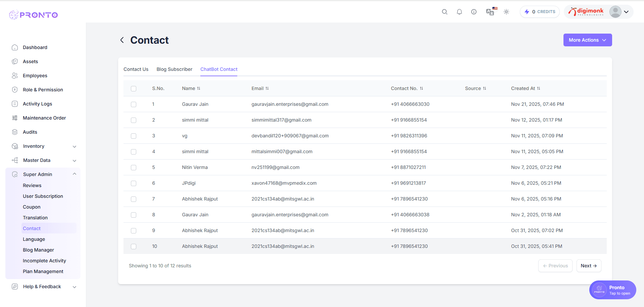Screen dimensions: 644x307
Task: Click the Next pagination button
Action: pyautogui.click(x=588, y=265)
